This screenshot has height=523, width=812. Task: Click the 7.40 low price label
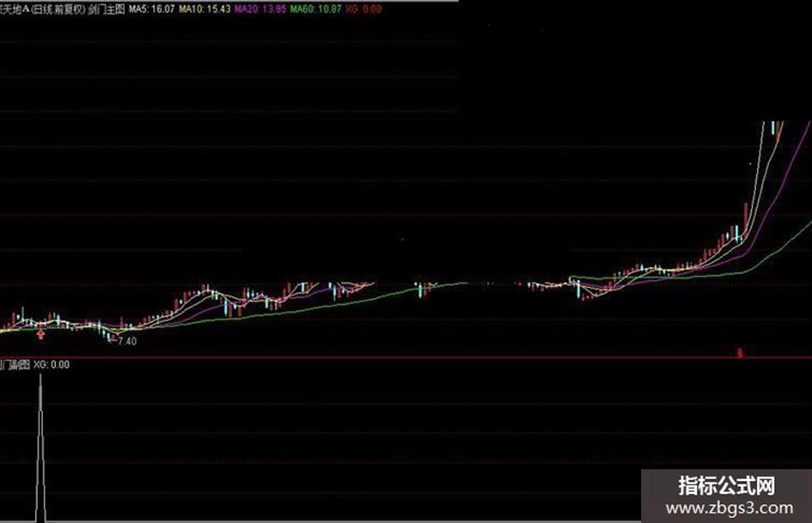(127, 341)
